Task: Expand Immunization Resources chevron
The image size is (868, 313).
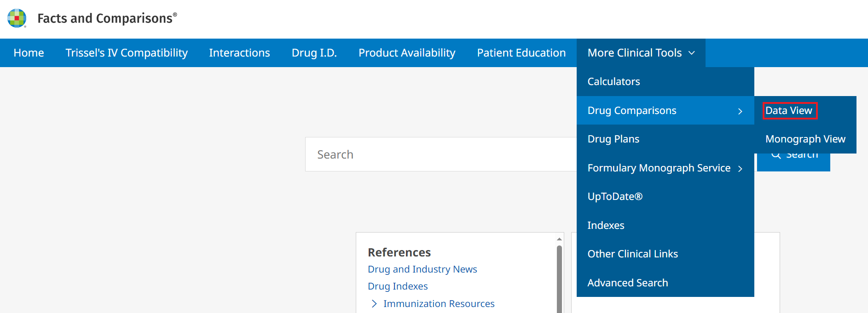Action: tap(374, 304)
